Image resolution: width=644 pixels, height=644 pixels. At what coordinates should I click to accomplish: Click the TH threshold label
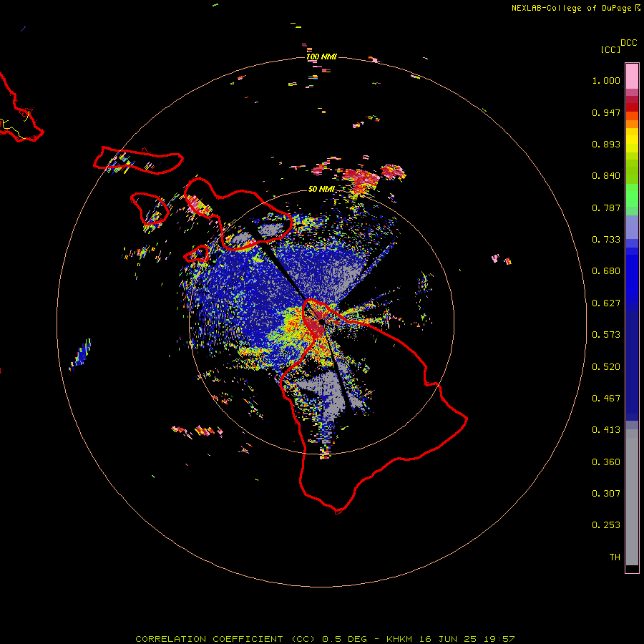pyautogui.click(x=615, y=557)
